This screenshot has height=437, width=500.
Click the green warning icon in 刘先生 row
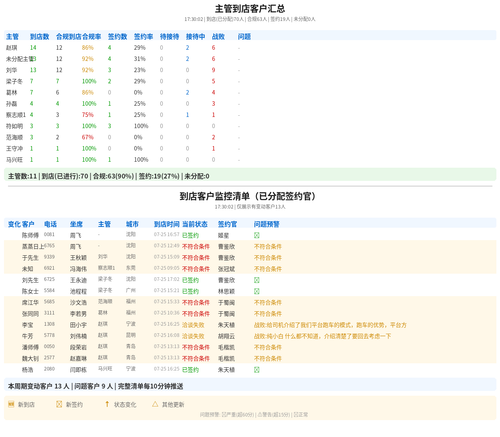257,280
